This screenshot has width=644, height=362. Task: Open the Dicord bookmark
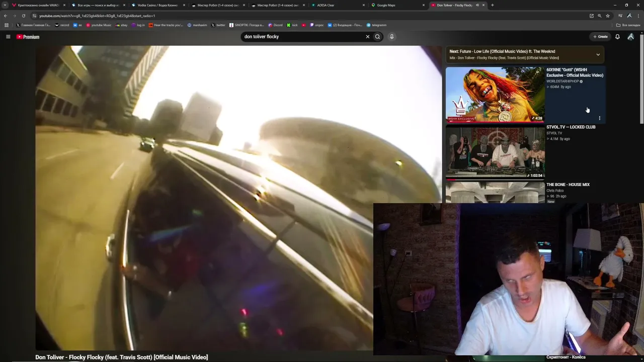click(276, 25)
